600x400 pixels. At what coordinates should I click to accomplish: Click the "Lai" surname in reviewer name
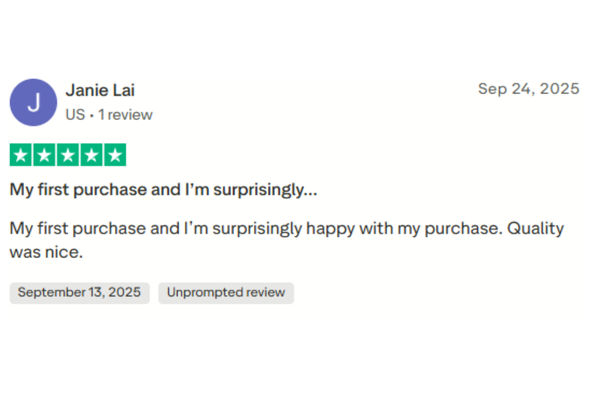(122, 90)
